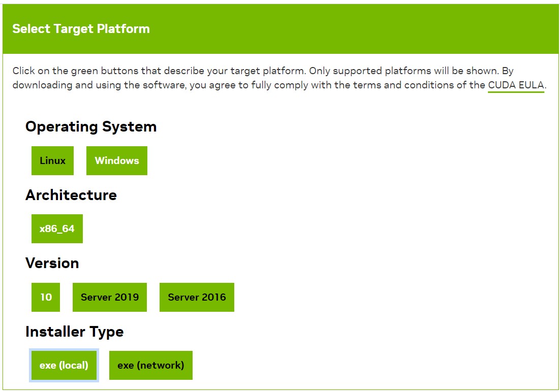Pick the x86_64 architecture option
This screenshot has width=560, height=392.
57,228
